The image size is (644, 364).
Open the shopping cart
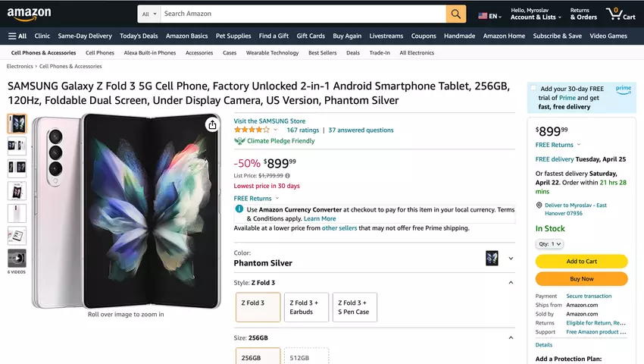[620, 14]
